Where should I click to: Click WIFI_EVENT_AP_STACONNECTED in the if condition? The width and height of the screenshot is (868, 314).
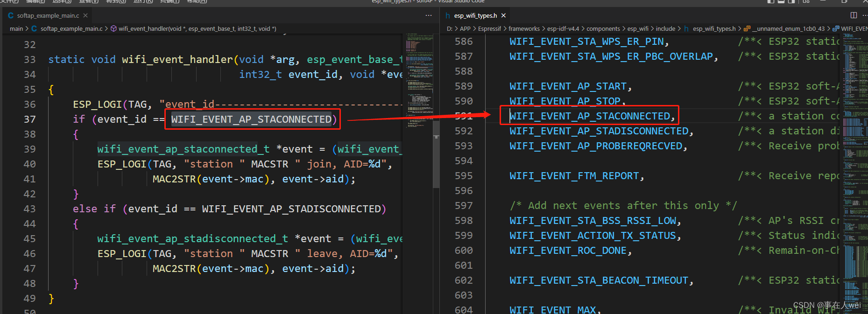click(251, 119)
